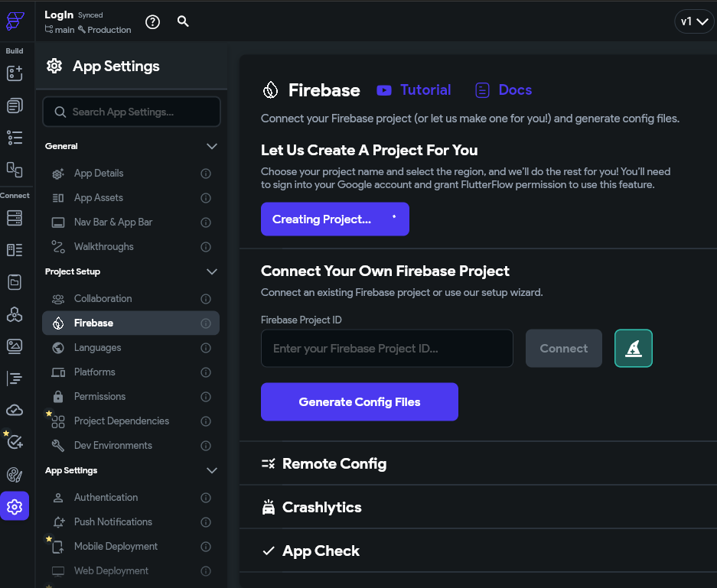Open the Widget Tree list icon
Viewport: 717px width, 588px height.
(15, 138)
